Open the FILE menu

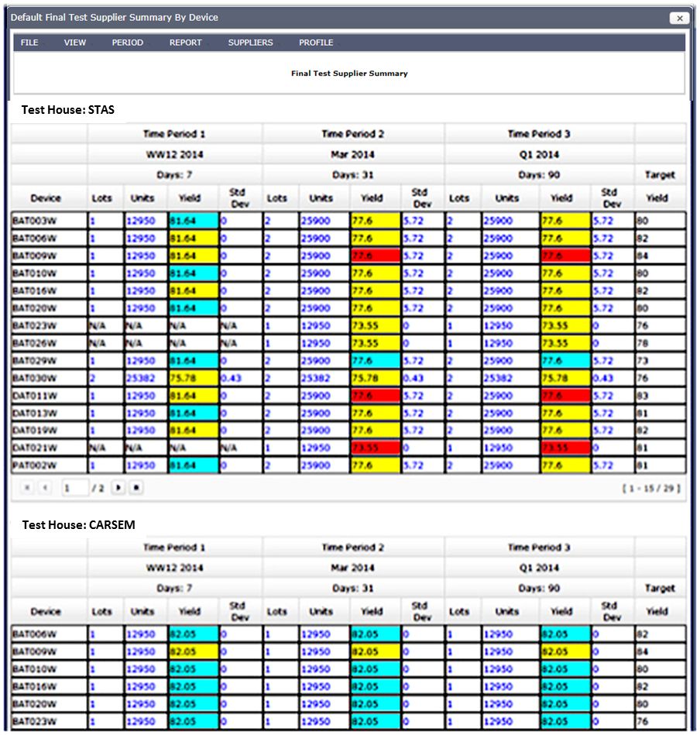[x=29, y=43]
